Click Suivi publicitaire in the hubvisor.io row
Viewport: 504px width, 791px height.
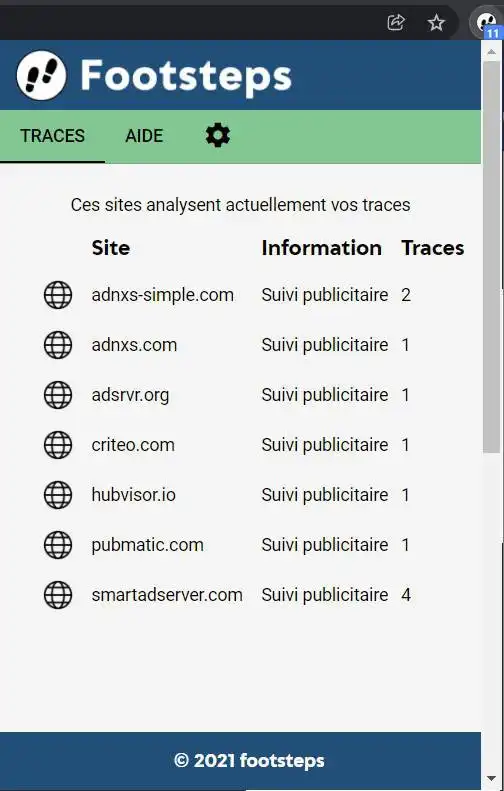325,494
